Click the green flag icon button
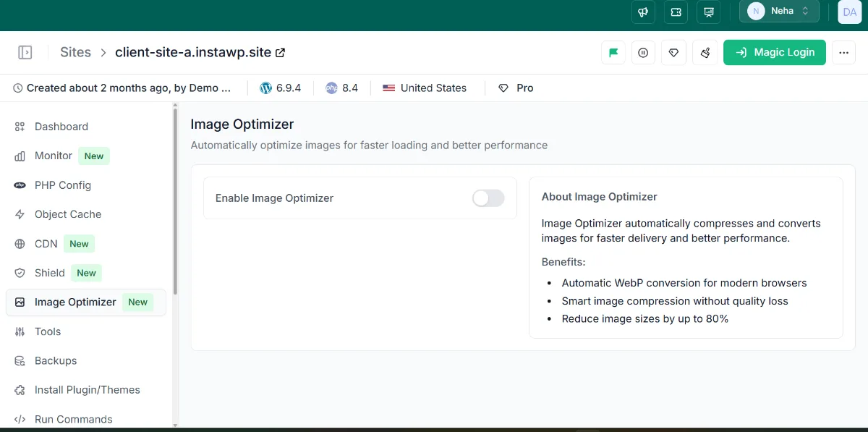The width and height of the screenshot is (868, 432). [613, 52]
